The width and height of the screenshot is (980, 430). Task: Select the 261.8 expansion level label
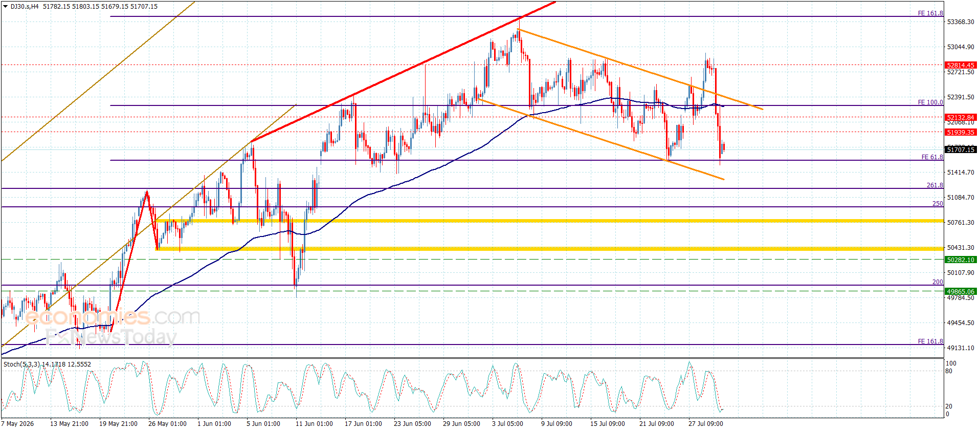click(935, 185)
